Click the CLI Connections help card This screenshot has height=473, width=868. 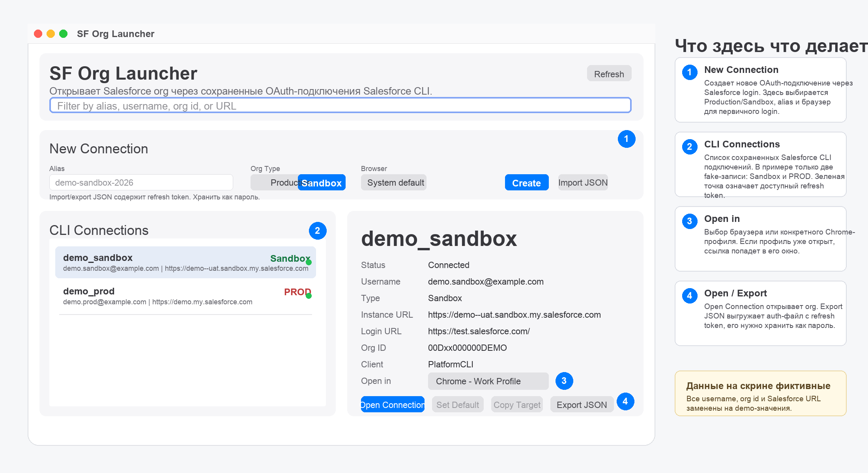tap(760, 164)
